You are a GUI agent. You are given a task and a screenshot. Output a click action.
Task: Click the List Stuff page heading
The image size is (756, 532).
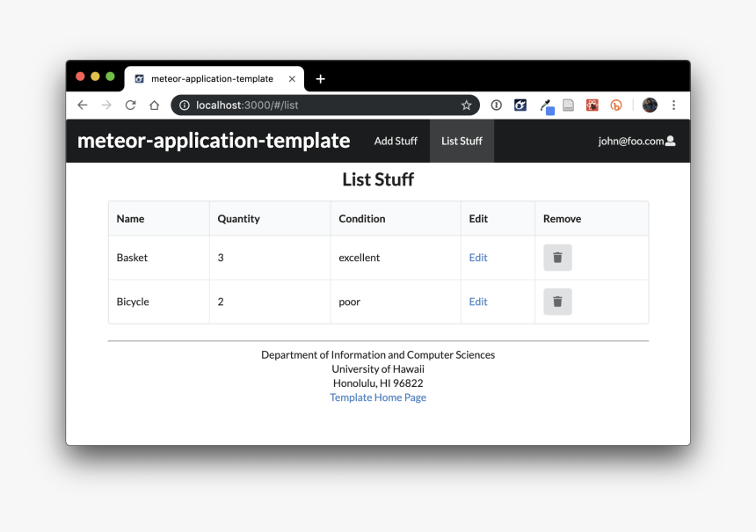(x=378, y=179)
